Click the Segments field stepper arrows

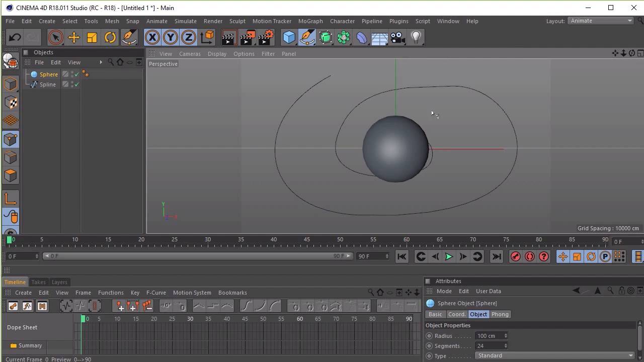(x=506, y=346)
